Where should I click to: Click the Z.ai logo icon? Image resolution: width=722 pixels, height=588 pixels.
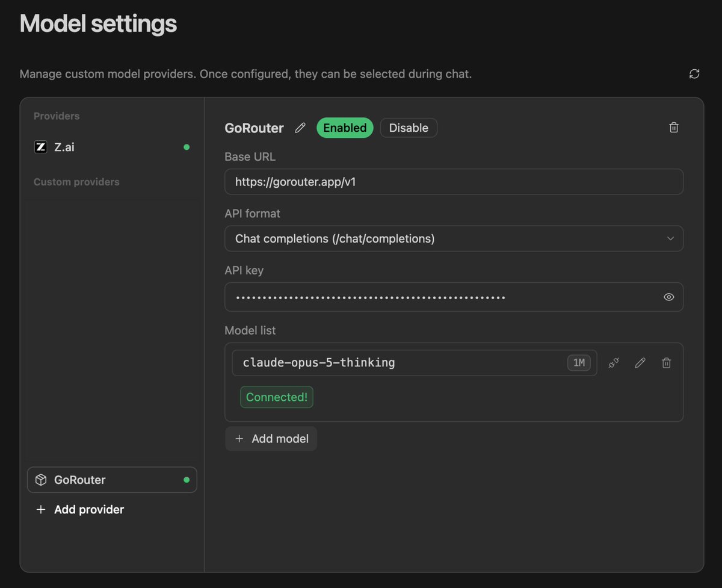(x=40, y=147)
